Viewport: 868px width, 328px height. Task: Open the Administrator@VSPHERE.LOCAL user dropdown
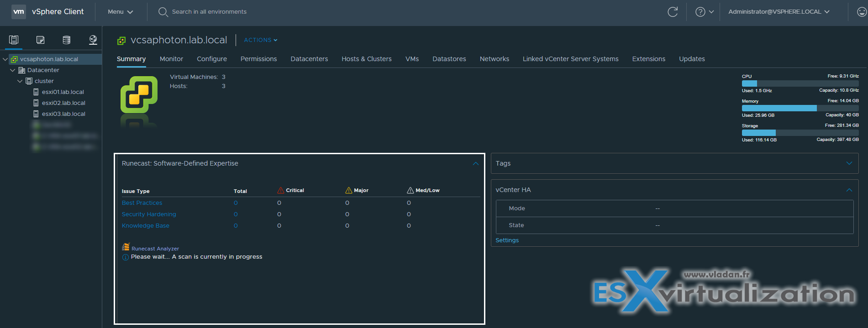pyautogui.click(x=779, y=12)
